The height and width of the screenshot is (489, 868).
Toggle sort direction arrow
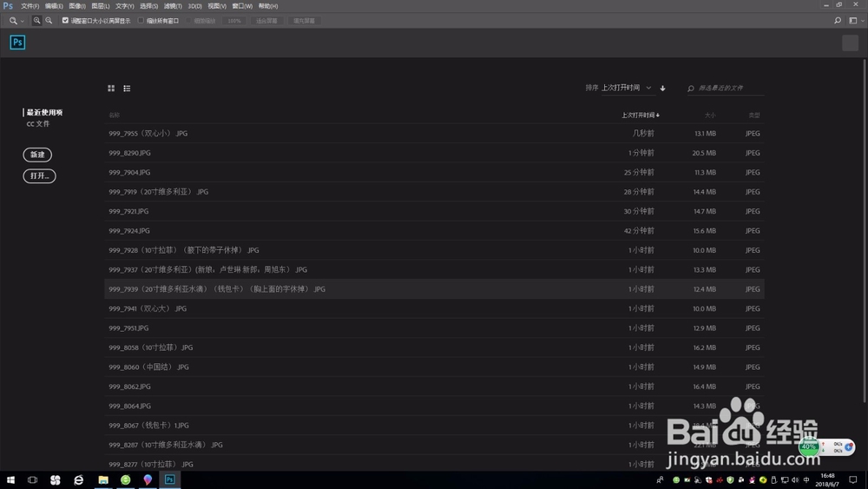coord(662,88)
